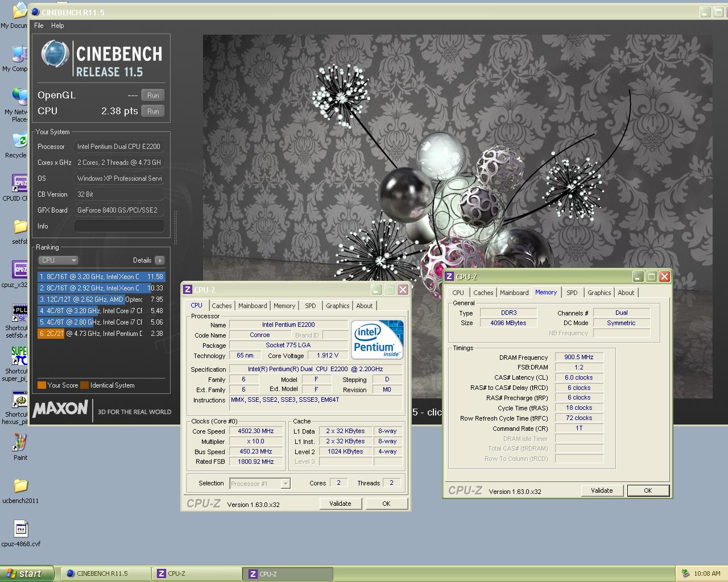Open the Recycle Bin desktop icon
The width and height of the screenshot is (728, 582).
[19, 140]
